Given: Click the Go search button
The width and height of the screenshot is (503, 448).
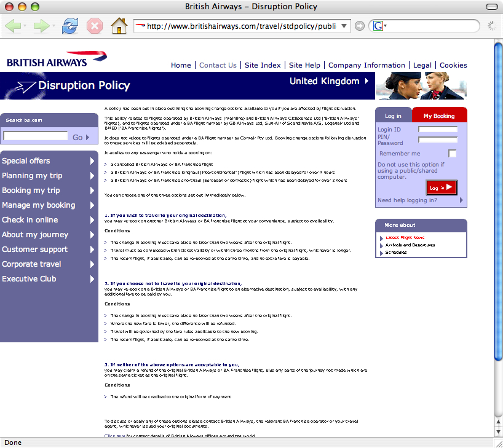Looking at the screenshot, I should point(81,137).
